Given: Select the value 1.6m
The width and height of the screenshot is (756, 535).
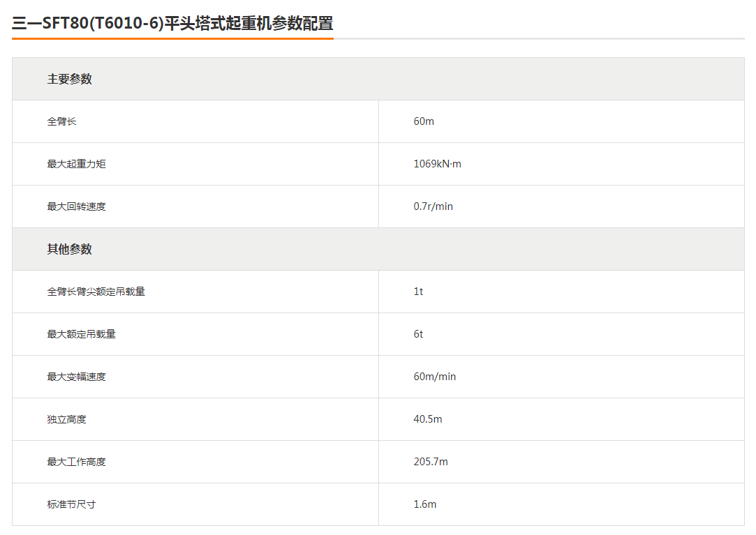Looking at the screenshot, I should coord(424,504).
